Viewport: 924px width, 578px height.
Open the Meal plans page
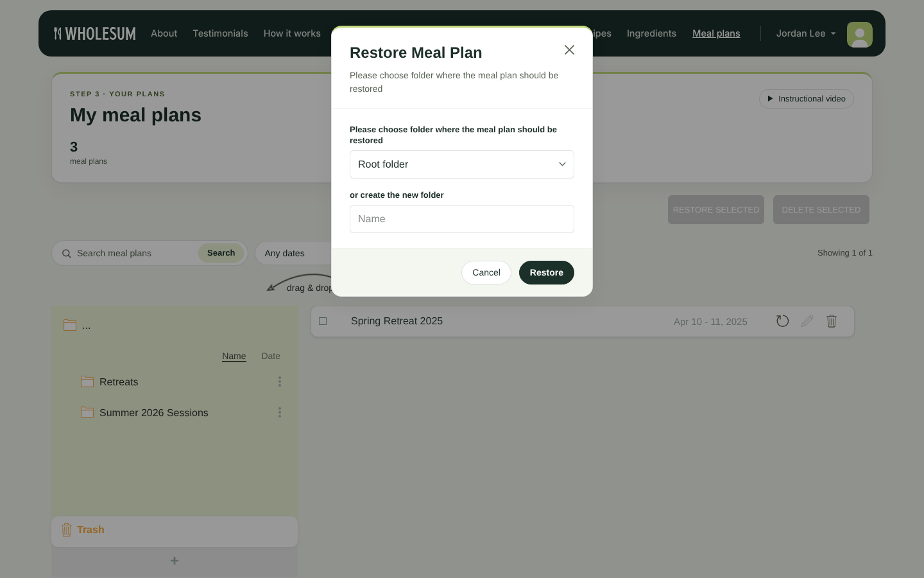pos(716,33)
